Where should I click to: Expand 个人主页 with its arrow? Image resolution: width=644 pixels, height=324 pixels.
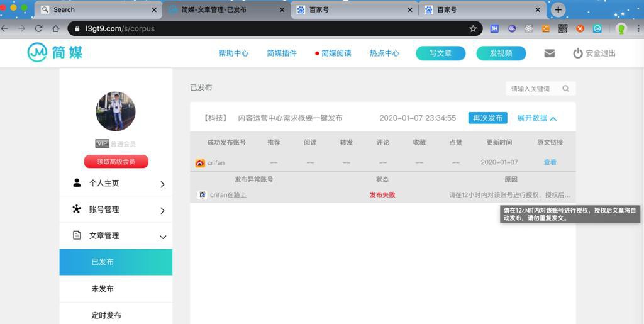[x=162, y=184]
